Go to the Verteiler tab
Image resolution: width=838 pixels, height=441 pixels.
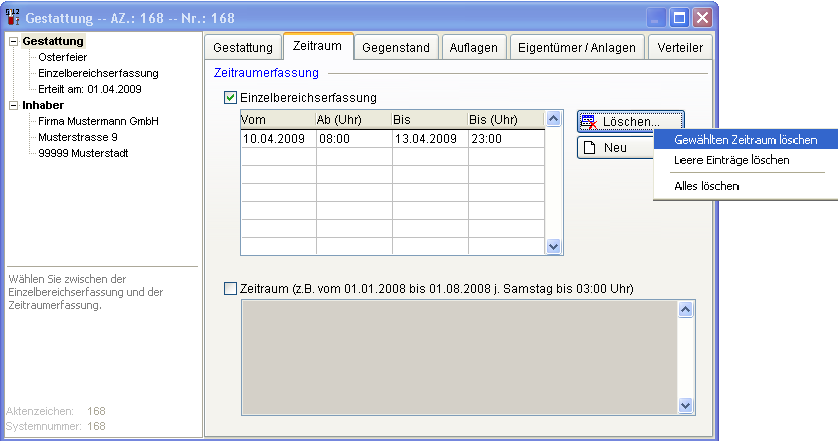coord(680,48)
